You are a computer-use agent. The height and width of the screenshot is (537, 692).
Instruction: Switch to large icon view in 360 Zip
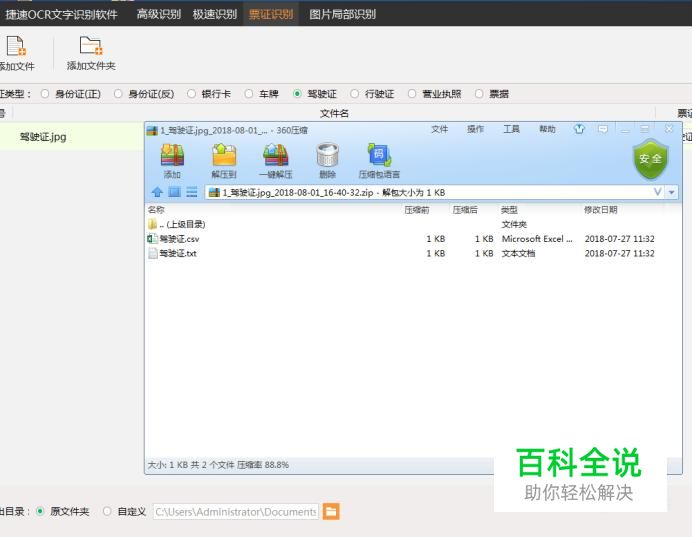tap(175, 192)
